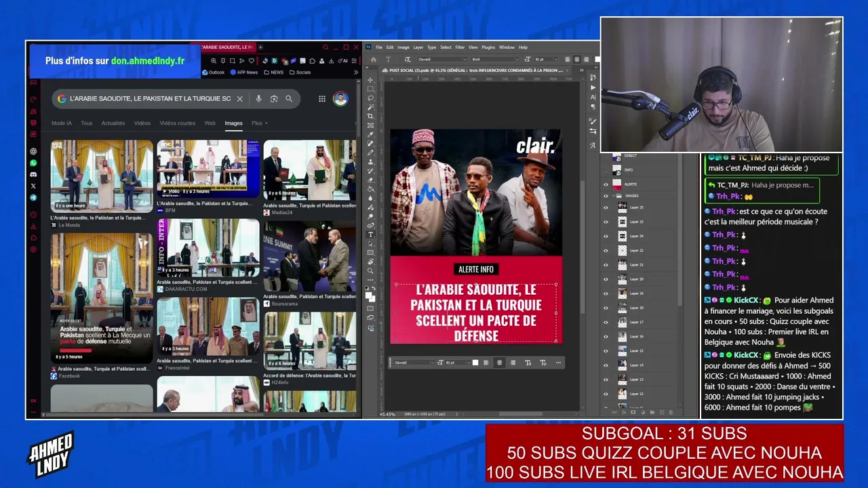
Task: Select the Clone Stamp tool
Action: [370, 162]
